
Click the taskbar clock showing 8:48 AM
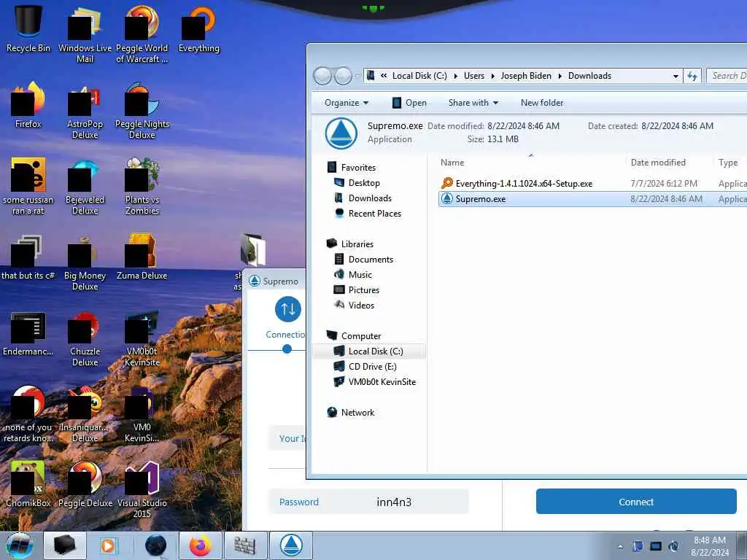709,546
